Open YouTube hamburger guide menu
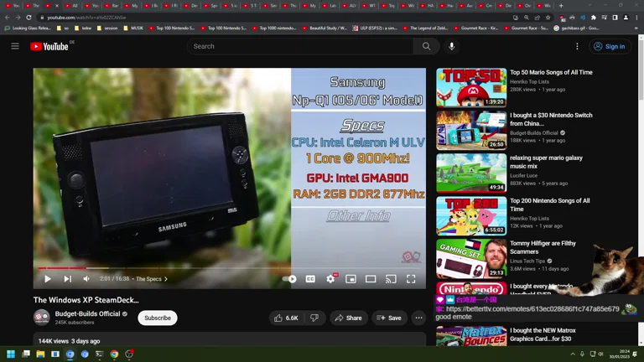 [x=15, y=46]
